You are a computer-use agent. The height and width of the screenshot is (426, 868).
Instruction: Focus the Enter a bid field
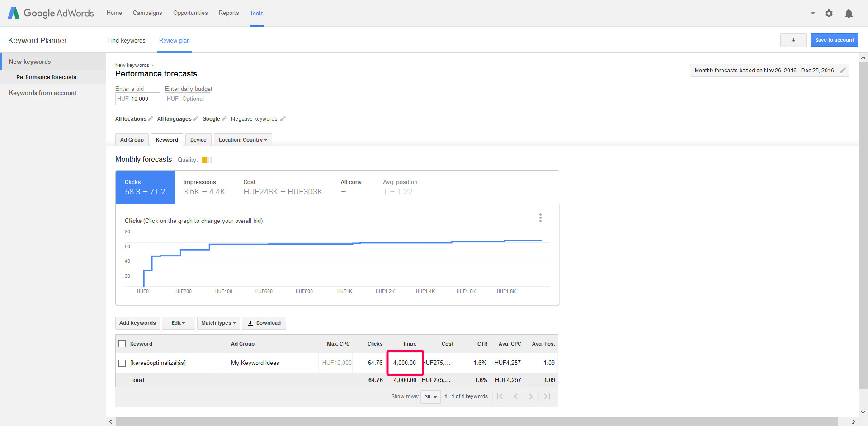click(138, 99)
